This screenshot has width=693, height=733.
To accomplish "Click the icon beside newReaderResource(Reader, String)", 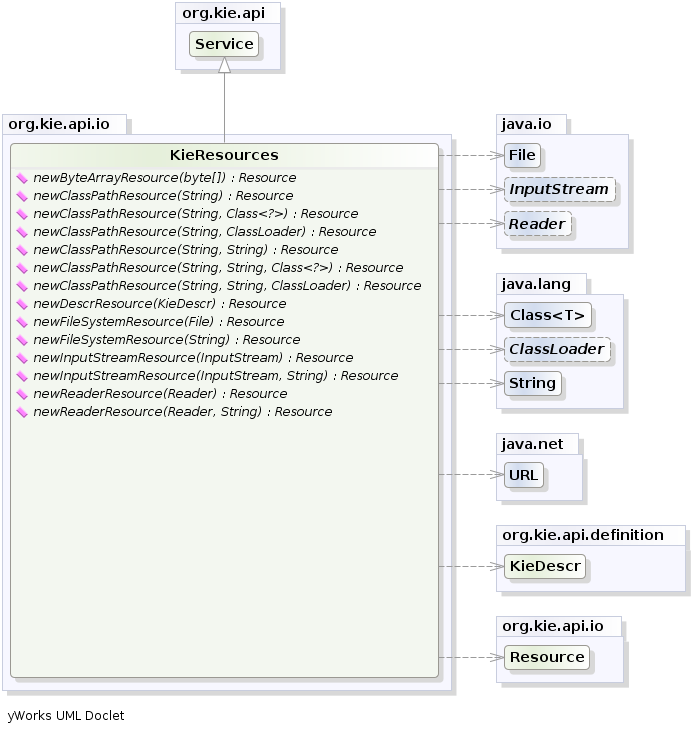I will (x=22, y=412).
